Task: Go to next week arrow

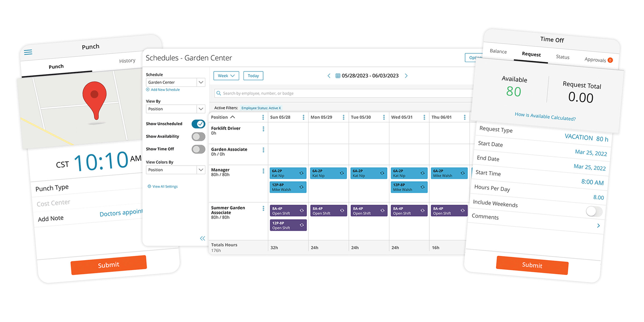Action: [406, 76]
